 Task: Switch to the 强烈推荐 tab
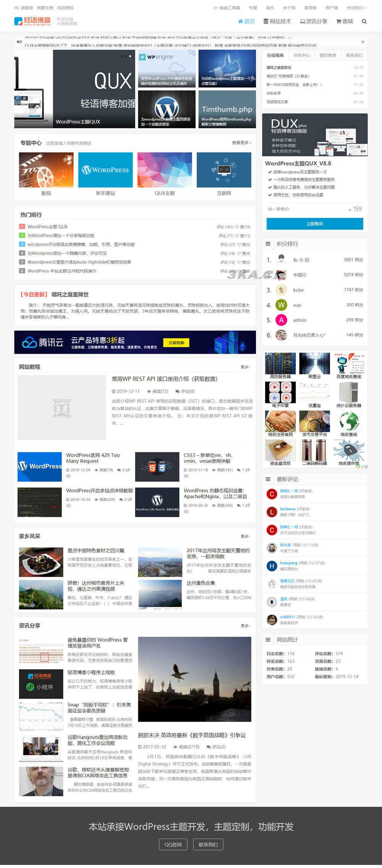point(328,55)
